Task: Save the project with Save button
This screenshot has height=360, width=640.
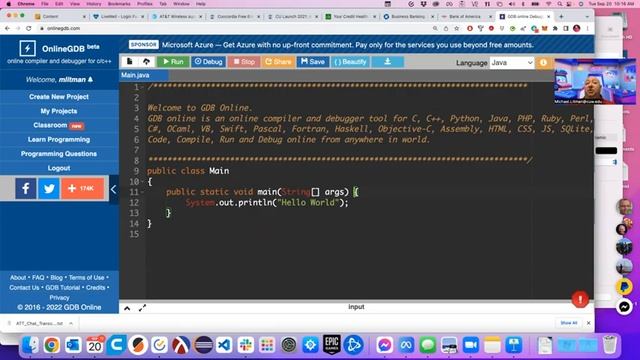Action: 313,62
